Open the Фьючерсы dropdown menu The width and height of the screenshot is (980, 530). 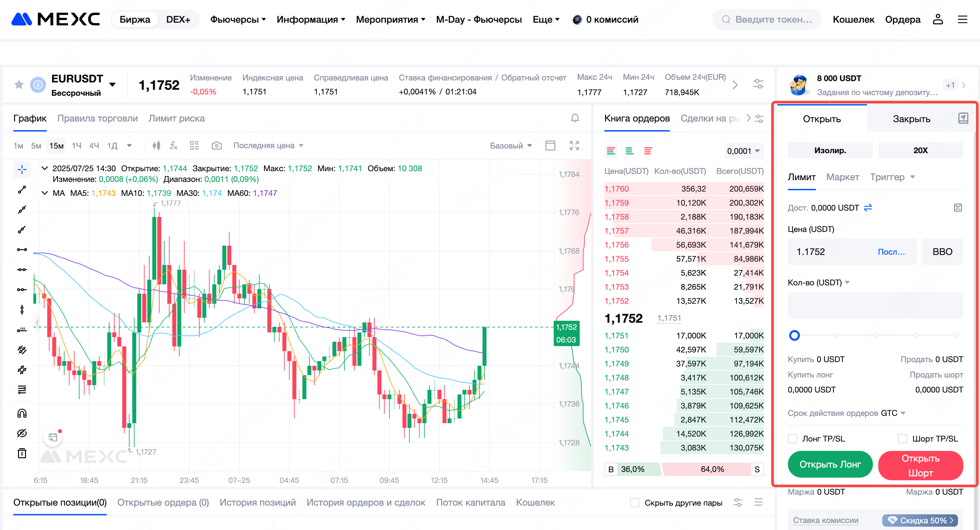[238, 19]
